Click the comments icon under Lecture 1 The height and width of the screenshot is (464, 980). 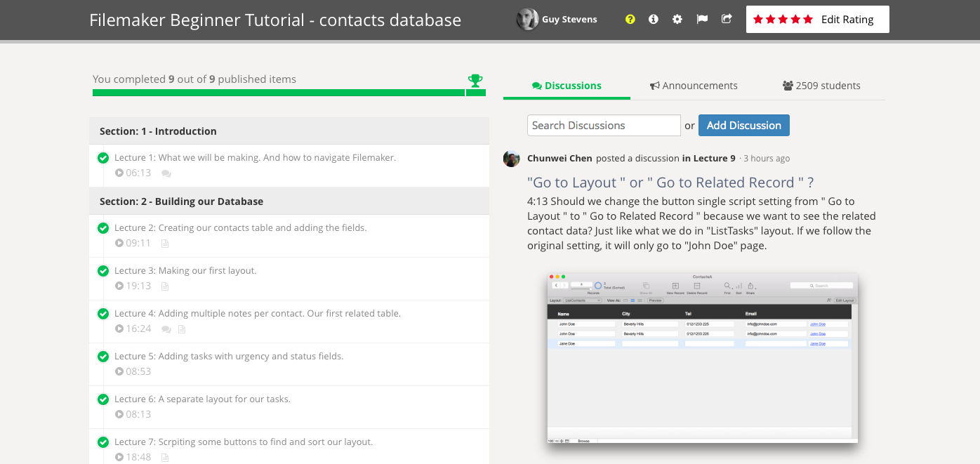pos(166,173)
